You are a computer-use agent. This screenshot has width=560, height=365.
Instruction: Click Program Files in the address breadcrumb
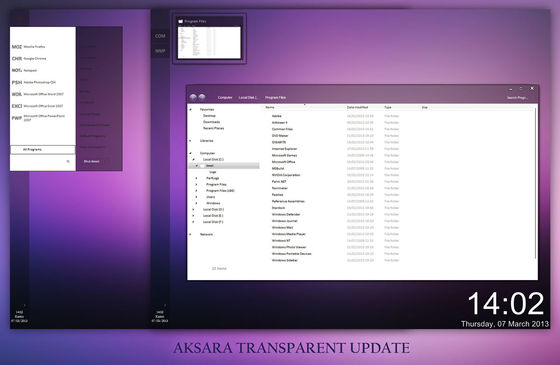click(275, 98)
